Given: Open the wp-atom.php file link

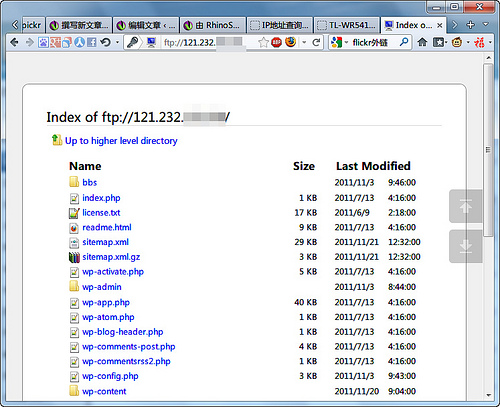Looking at the screenshot, I should 108,317.
